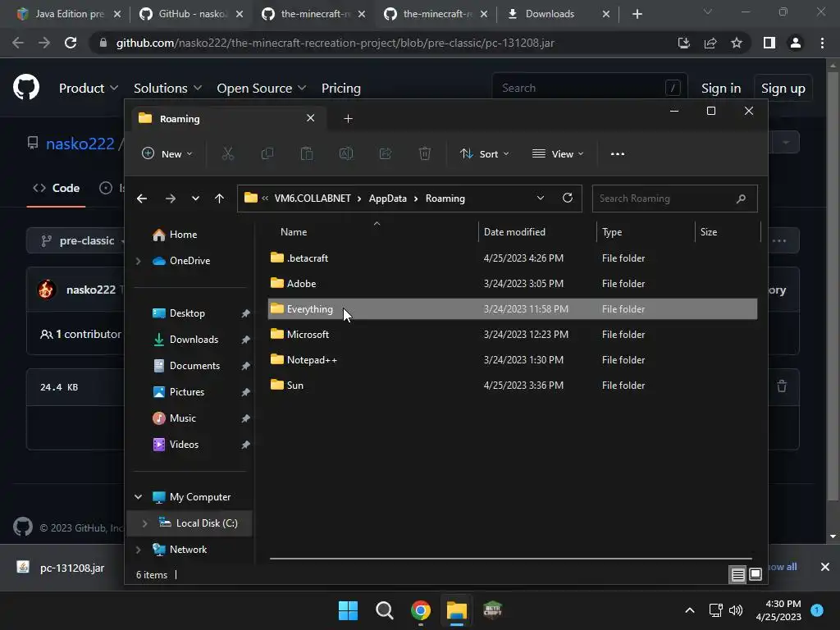Add a new File Explorer tab
This screenshot has height=630, width=840.
pyautogui.click(x=348, y=118)
